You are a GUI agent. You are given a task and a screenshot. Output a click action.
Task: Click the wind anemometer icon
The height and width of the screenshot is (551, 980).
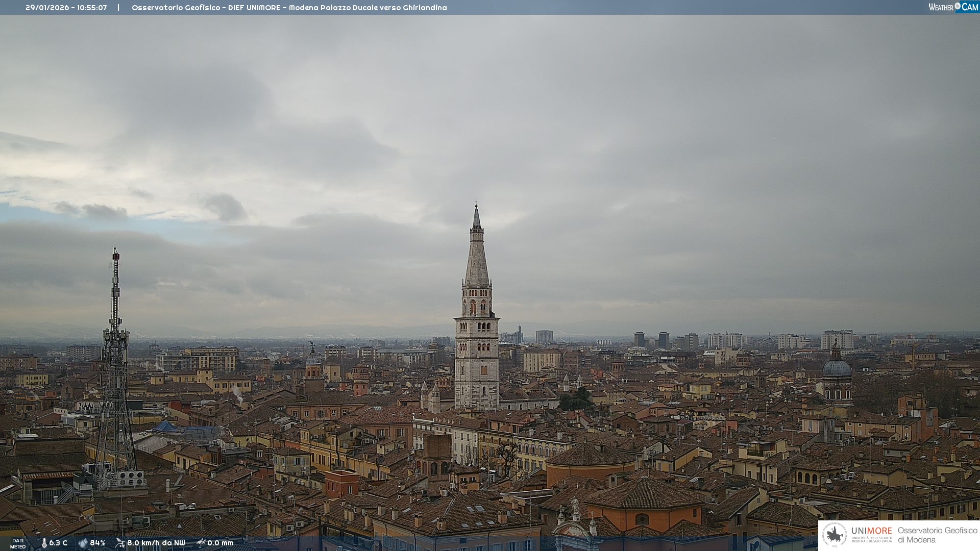pos(120,543)
